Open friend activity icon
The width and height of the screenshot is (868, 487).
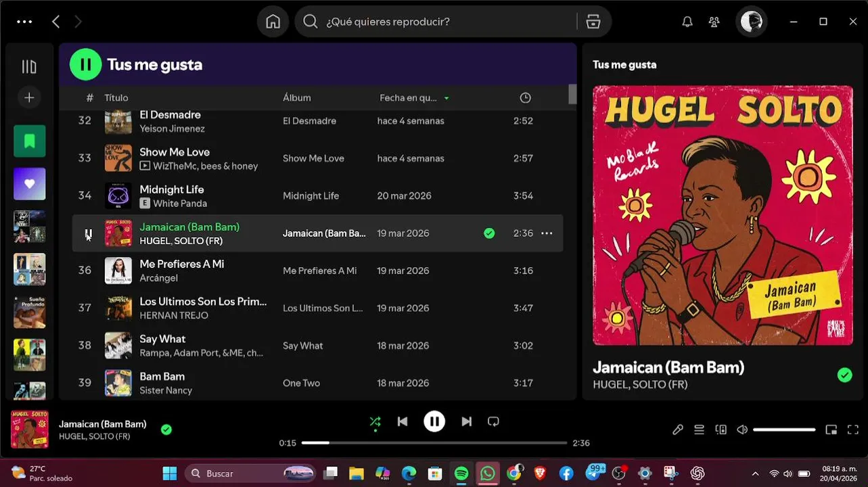714,22
